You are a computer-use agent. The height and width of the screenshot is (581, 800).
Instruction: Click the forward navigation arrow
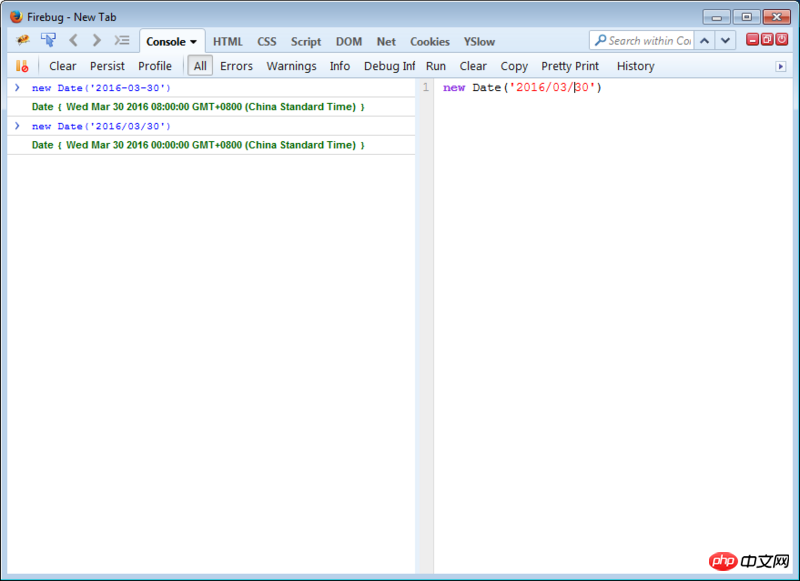click(x=97, y=40)
